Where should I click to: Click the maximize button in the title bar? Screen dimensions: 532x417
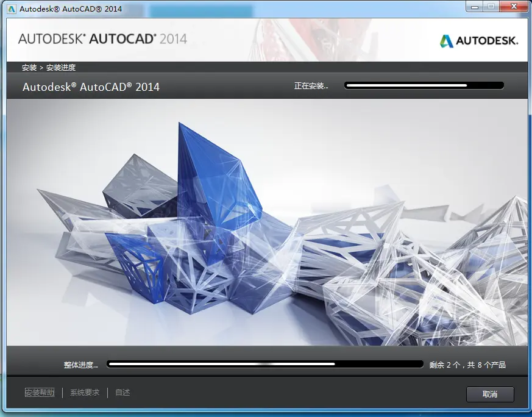[x=491, y=7]
